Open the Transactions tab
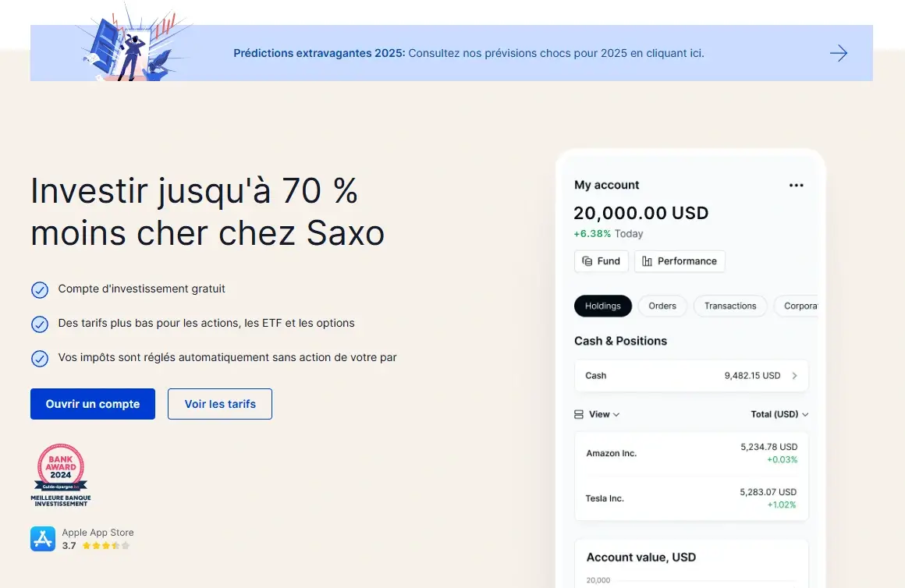This screenshot has width=905, height=588. click(730, 306)
